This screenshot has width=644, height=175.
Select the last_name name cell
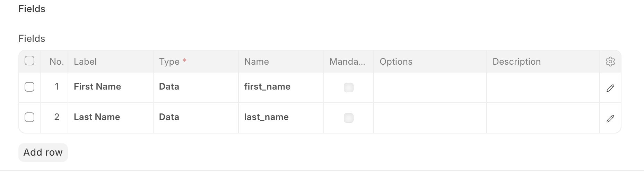coord(281,117)
